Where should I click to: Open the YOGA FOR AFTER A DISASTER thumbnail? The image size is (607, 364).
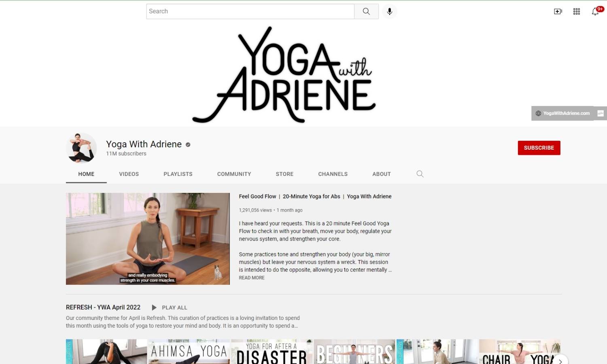point(272,351)
